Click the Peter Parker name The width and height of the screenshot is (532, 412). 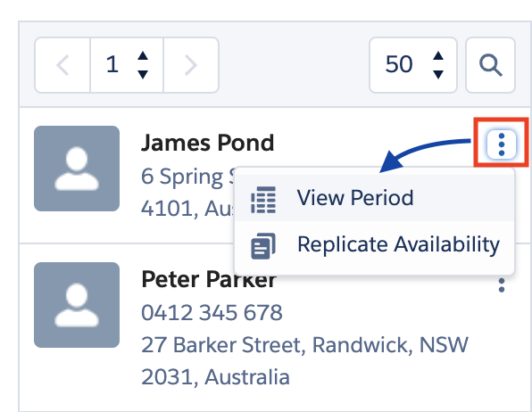pos(209,279)
